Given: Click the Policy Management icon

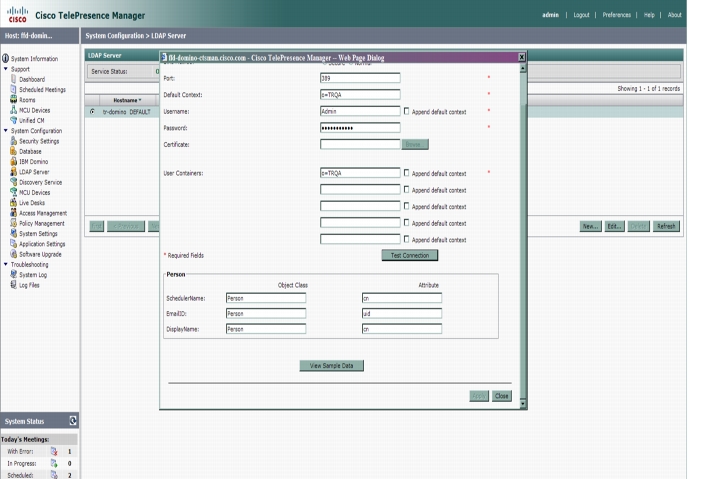Looking at the screenshot, I should [x=13, y=223].
